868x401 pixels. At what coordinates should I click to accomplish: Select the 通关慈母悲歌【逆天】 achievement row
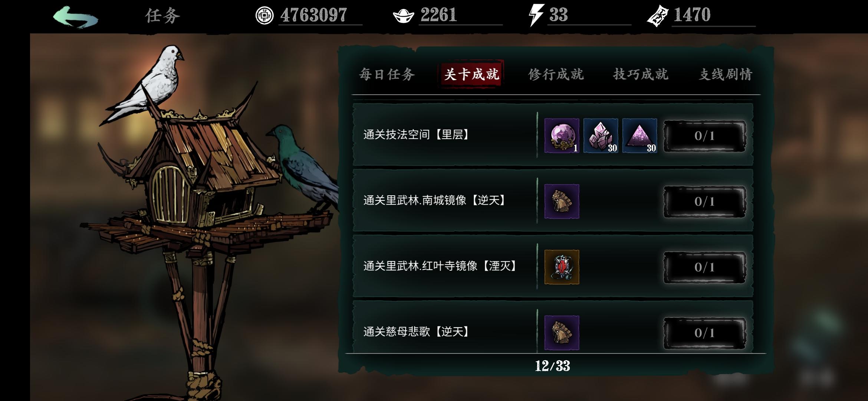[x=553, y=327]
